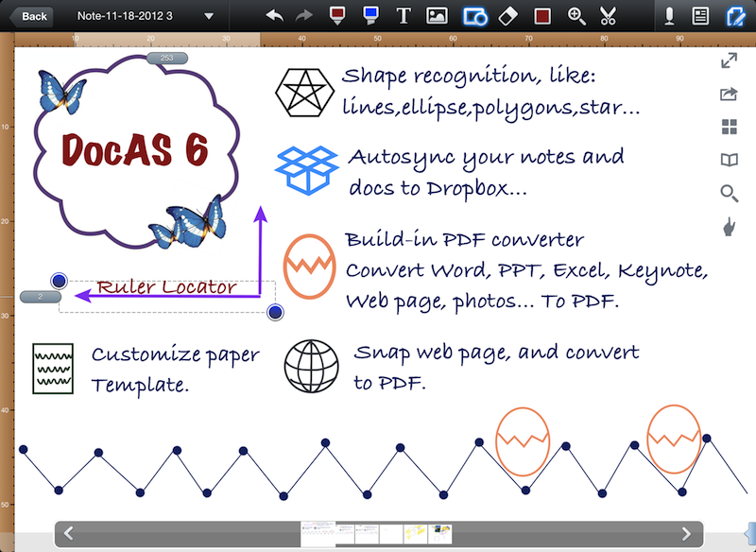
Task: Select the globe web icon drawing
Action: [312, 367]
